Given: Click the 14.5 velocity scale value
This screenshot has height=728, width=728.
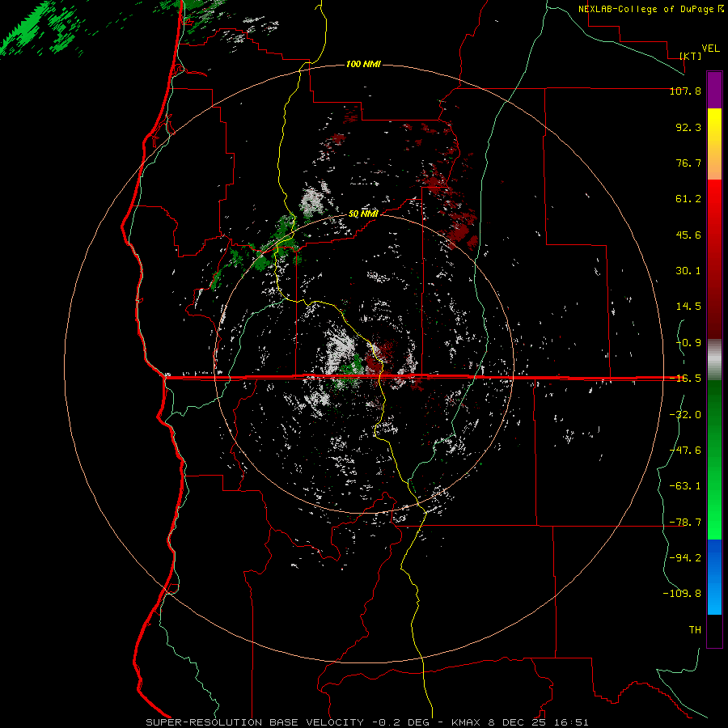Looking at the screenshot, I should pos(688,307).
